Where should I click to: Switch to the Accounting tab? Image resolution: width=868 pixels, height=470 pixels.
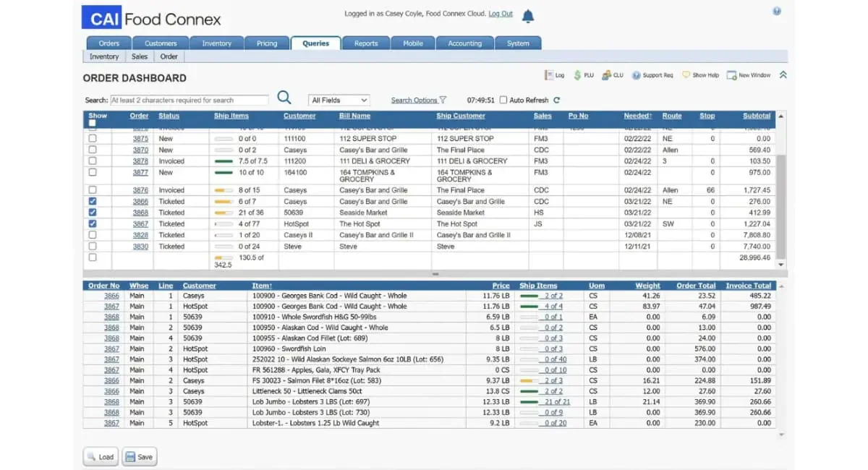tap(464, 43)
